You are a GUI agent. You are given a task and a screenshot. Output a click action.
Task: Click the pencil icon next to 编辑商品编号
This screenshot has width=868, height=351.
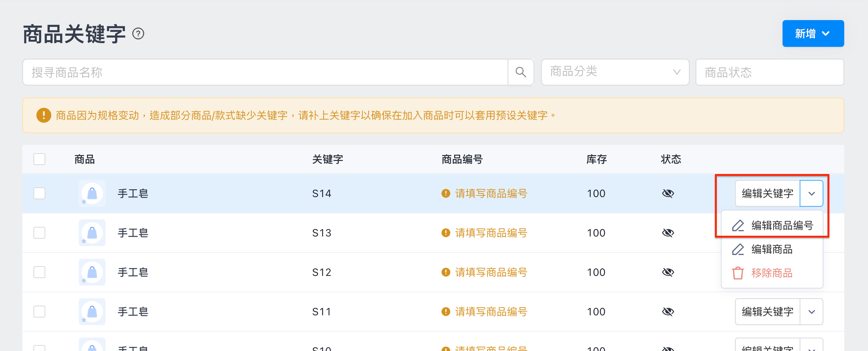738,225
